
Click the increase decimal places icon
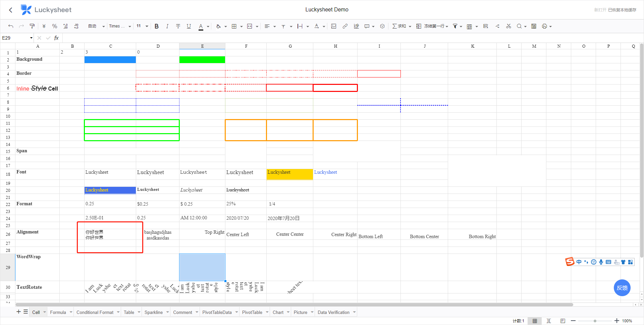[x=76, y=26]
